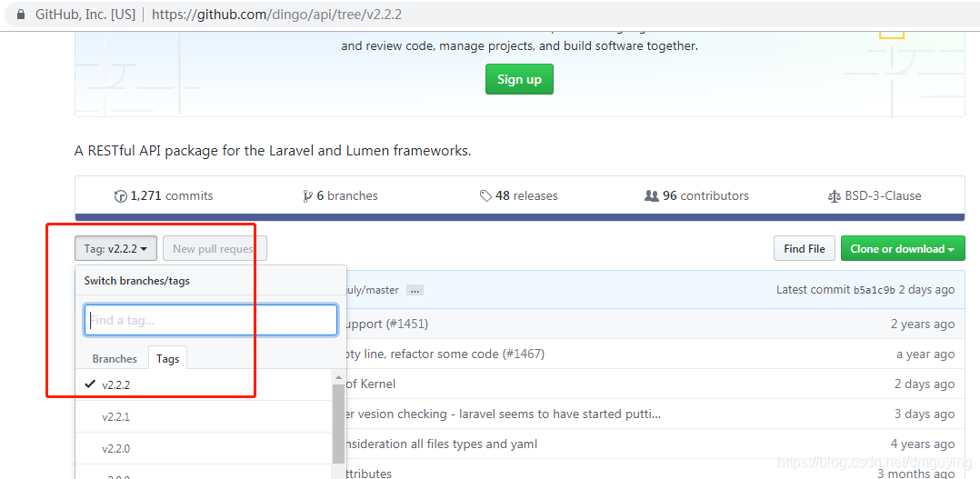Switch to the Branches tab

tap(115, 358)
